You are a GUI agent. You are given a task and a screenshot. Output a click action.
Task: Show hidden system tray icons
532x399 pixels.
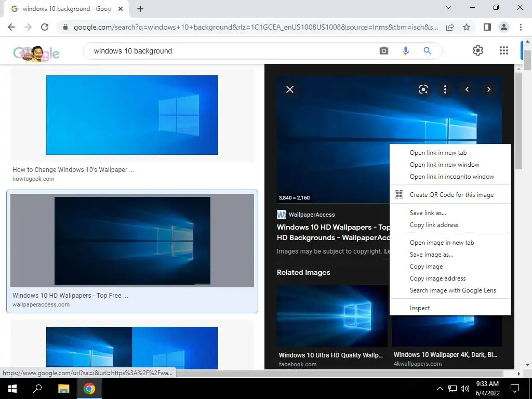coord(440,389)
